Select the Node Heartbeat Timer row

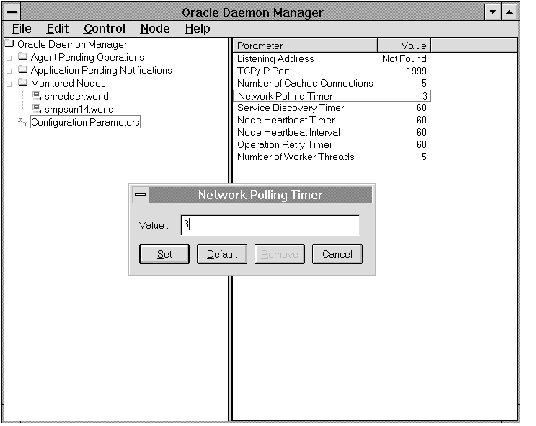click(332, 120)
